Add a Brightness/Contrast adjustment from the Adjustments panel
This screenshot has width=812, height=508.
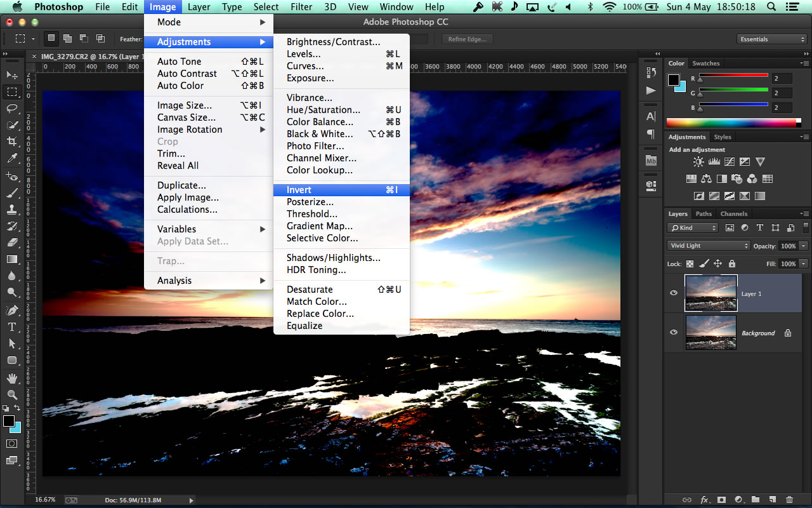(699, 162)
